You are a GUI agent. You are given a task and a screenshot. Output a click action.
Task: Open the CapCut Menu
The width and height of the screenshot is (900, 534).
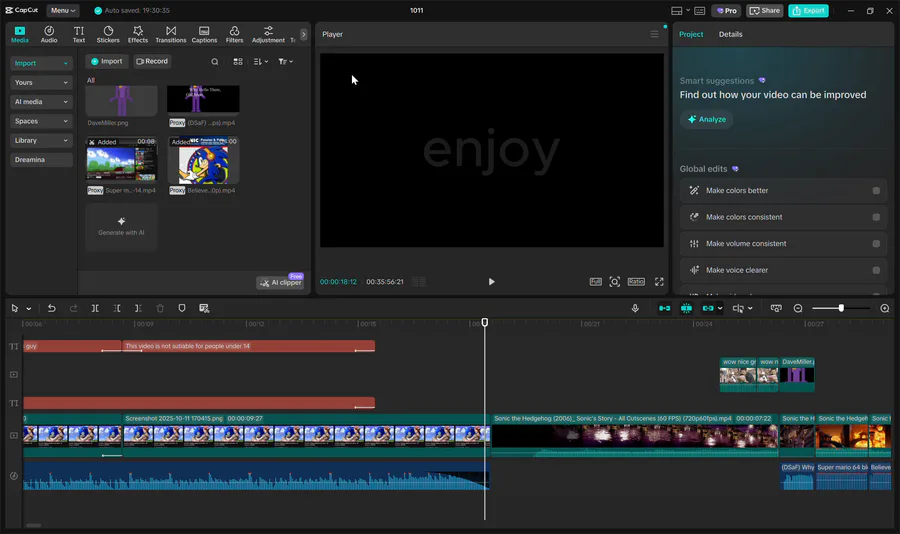pyautogui.click(x=63, y=10)
